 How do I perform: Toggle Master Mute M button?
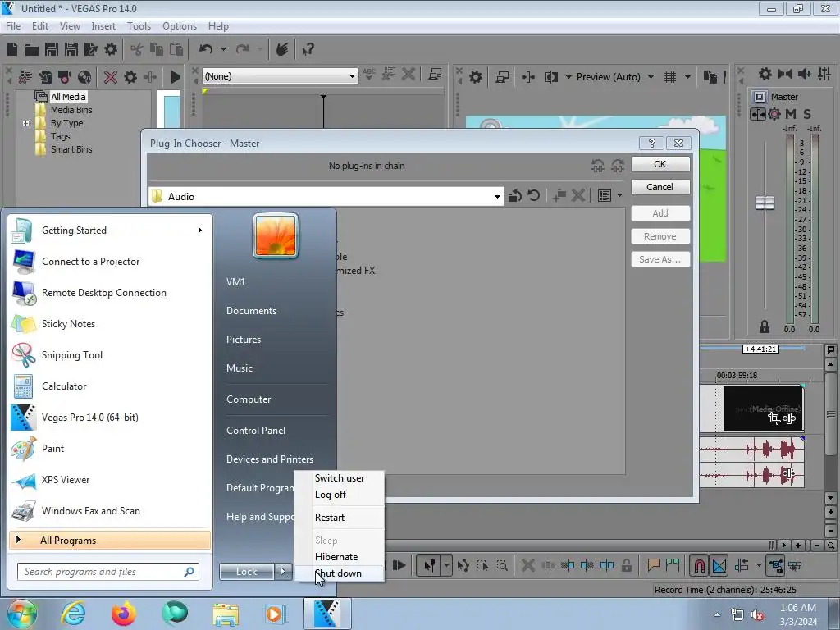point(791,114)
